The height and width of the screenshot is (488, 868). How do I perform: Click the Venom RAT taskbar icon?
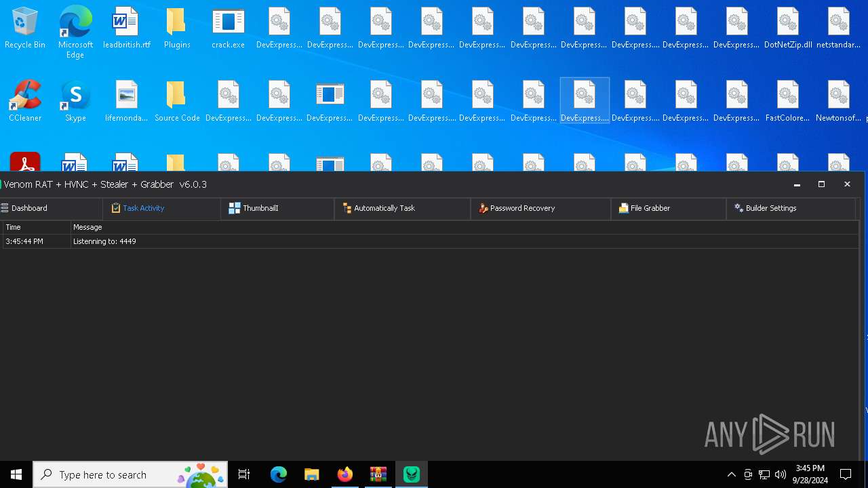tap(412, 474)
